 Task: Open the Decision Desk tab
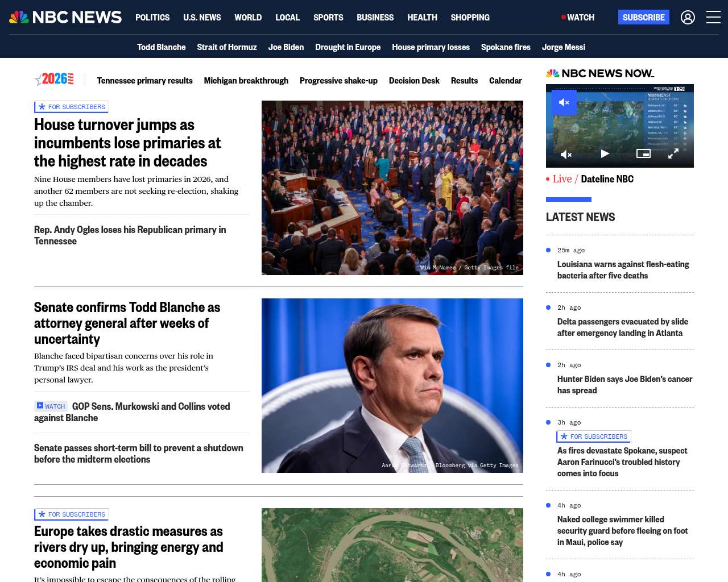click(x=414, y=81)
